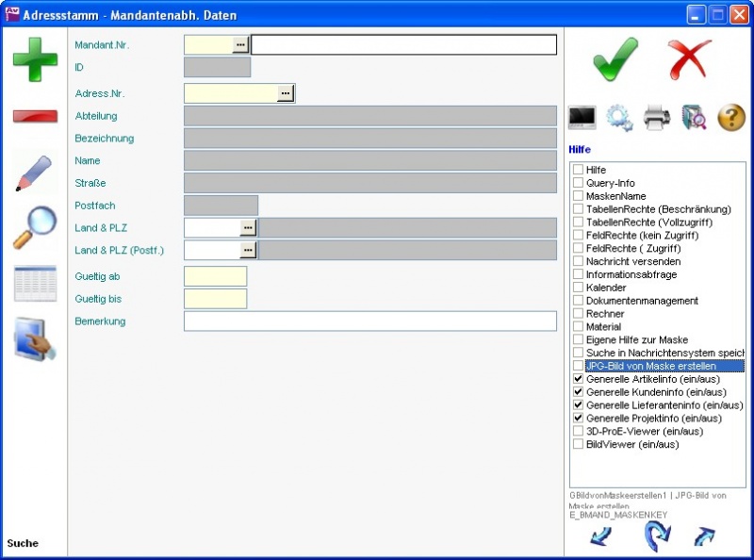The height and width of the screenshot is (560, 754).
Task: Click the Gueltig ab date field
Action: (215, 276)
